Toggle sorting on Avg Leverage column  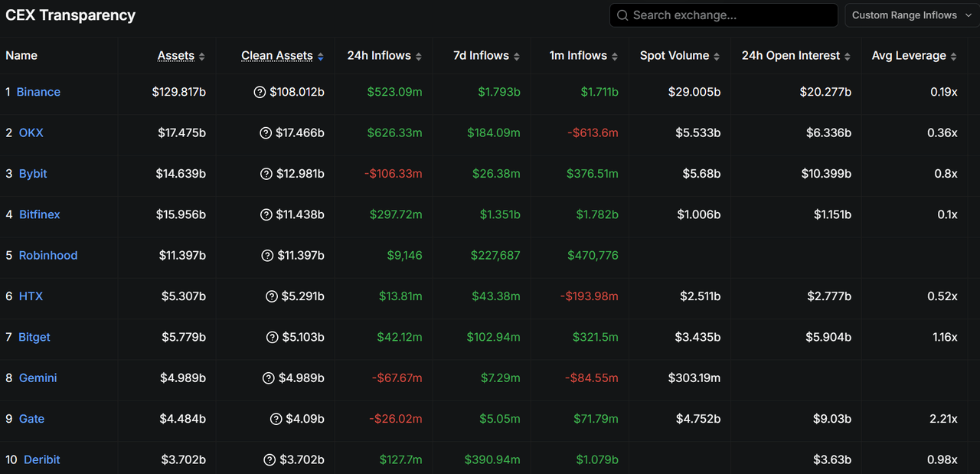[954, 55]
